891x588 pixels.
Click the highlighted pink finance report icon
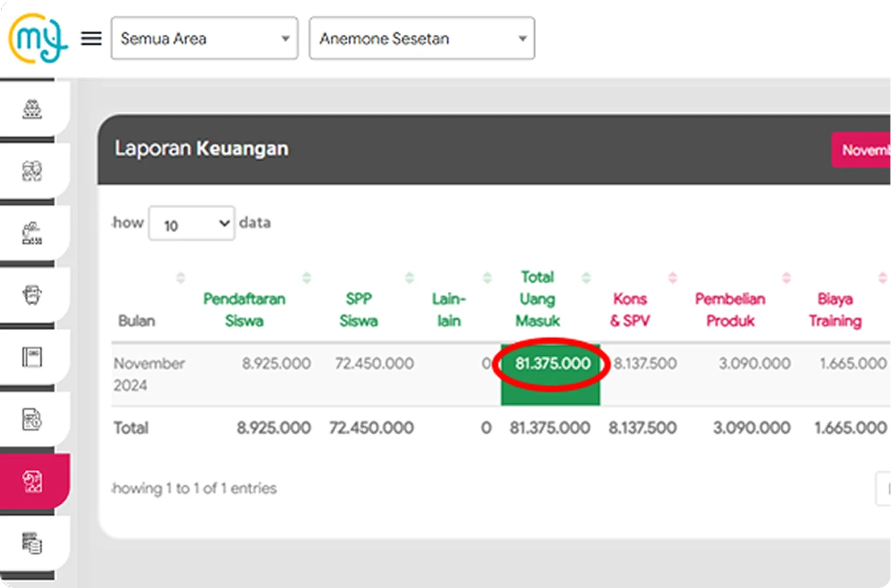(x=32, y=480)
